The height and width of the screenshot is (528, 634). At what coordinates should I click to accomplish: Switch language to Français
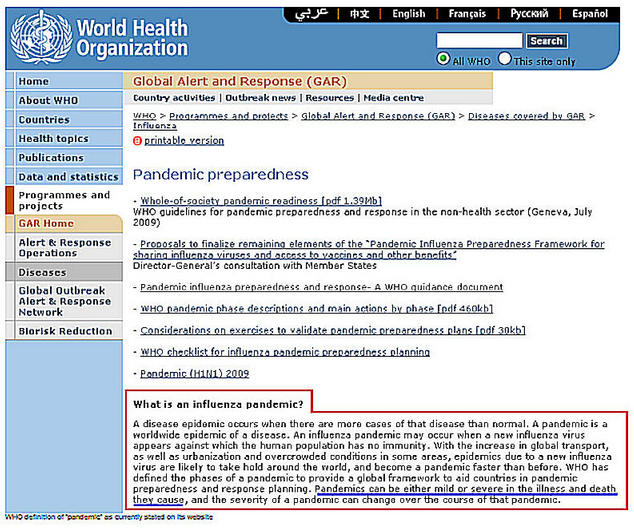tap(467, 14)
